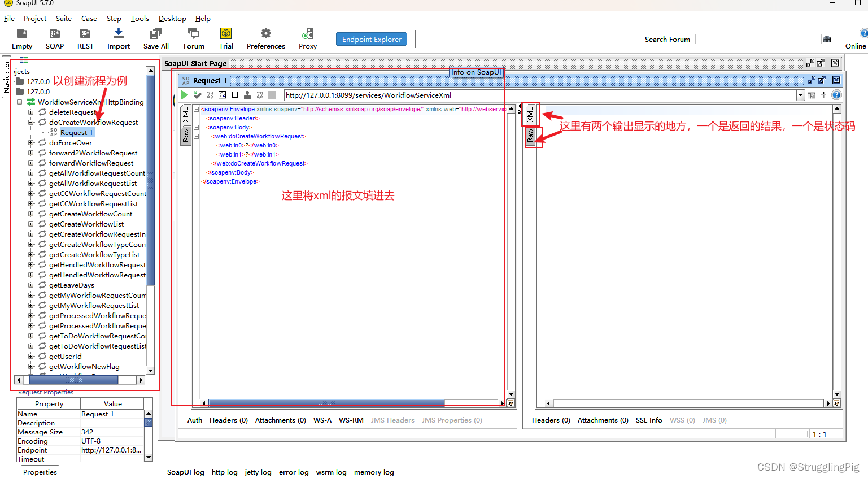Click the request editor horizontal scrollbar thumb
The width and height of the screenshot is (868, 478).
pyautogui.click(x=326, y=403)
